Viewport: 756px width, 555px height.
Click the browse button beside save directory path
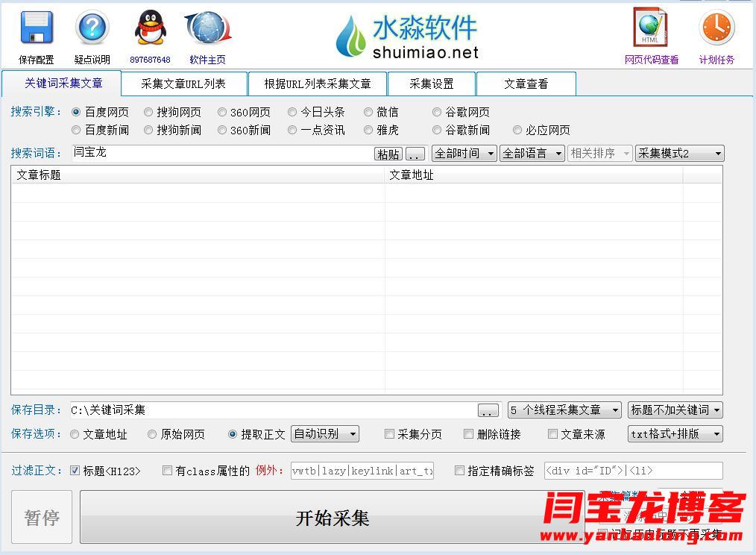488,410
